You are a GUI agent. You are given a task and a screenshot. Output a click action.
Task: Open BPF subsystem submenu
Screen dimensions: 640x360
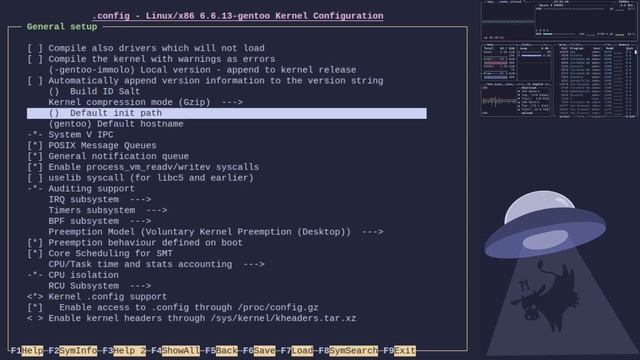[x=100, y=221]
